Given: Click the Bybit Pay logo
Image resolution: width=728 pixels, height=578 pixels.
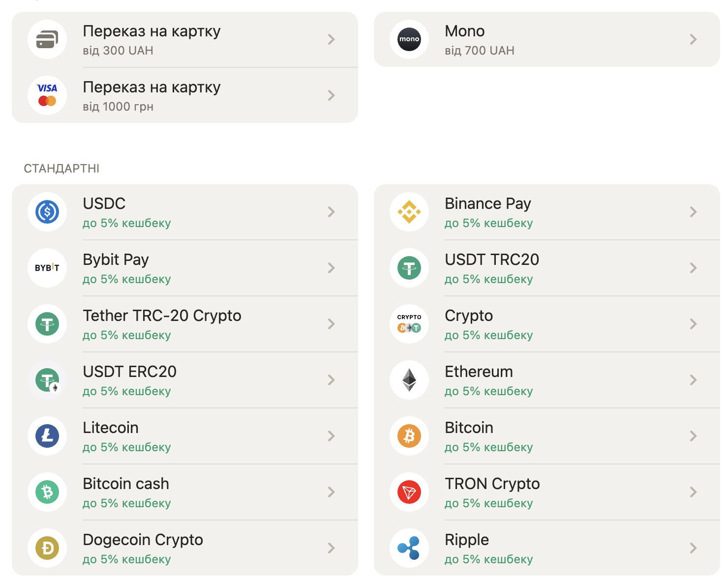Looking at the screenshot, I should click(47, 268).
